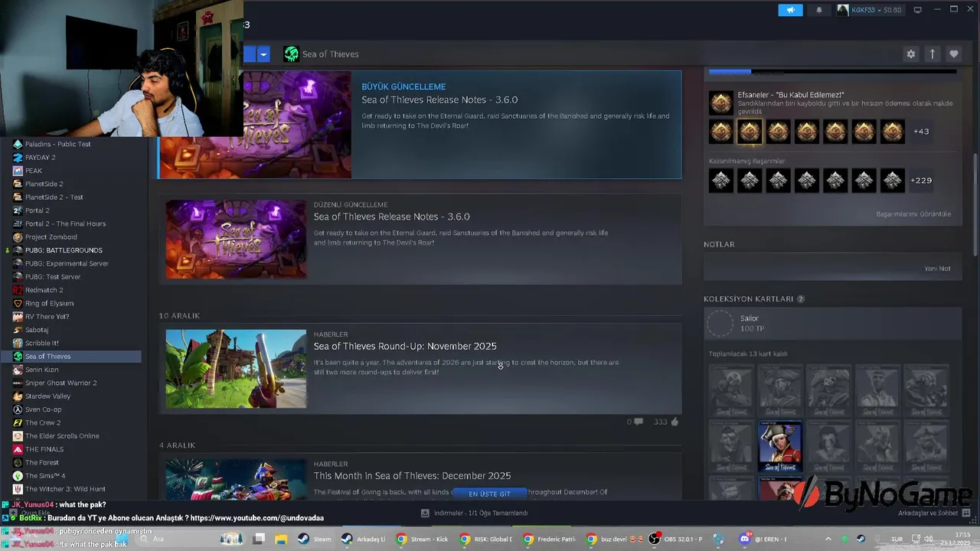Switch to RISK: Global D Chrome window
Image resolution: width=980 pixels, height=551 pixels.
coord(485,539)
